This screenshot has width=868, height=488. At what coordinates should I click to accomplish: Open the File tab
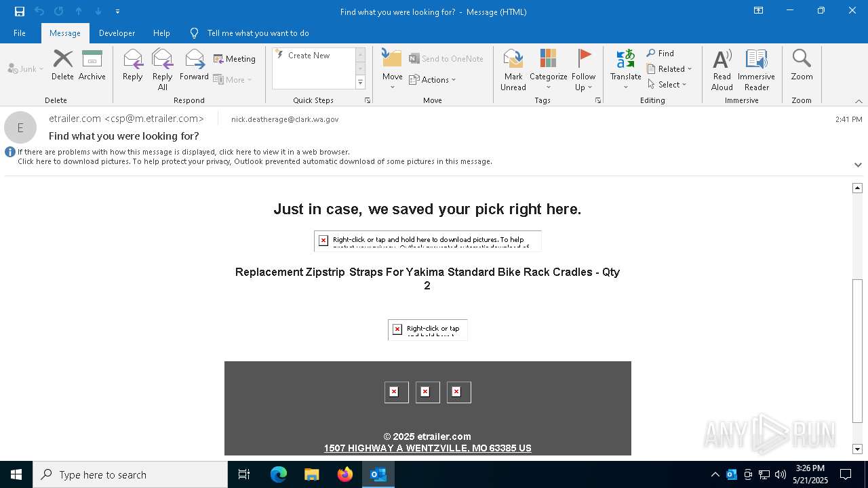[x=20, y=33]
